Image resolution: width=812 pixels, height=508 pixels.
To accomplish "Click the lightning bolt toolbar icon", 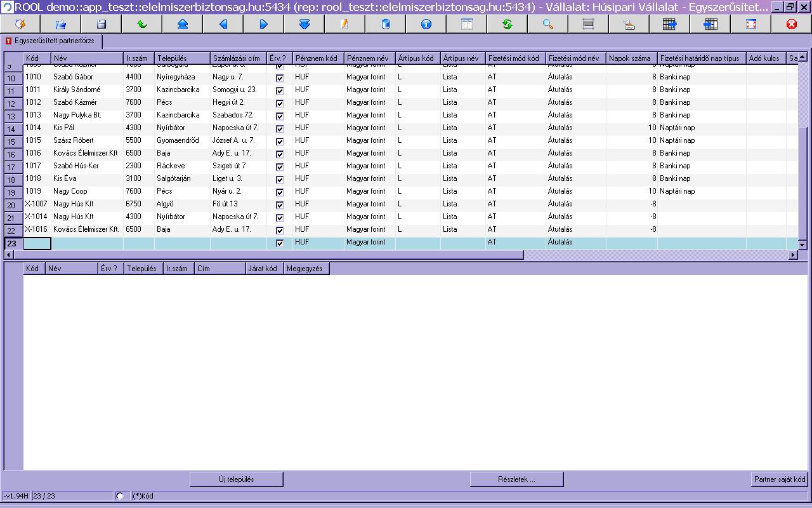I will [x=20, y=24].
